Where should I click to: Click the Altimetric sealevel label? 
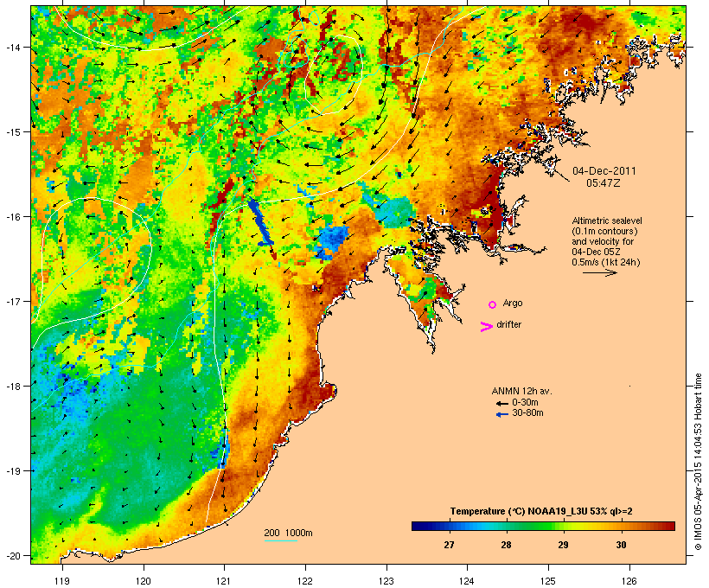(x=607, y=220)
